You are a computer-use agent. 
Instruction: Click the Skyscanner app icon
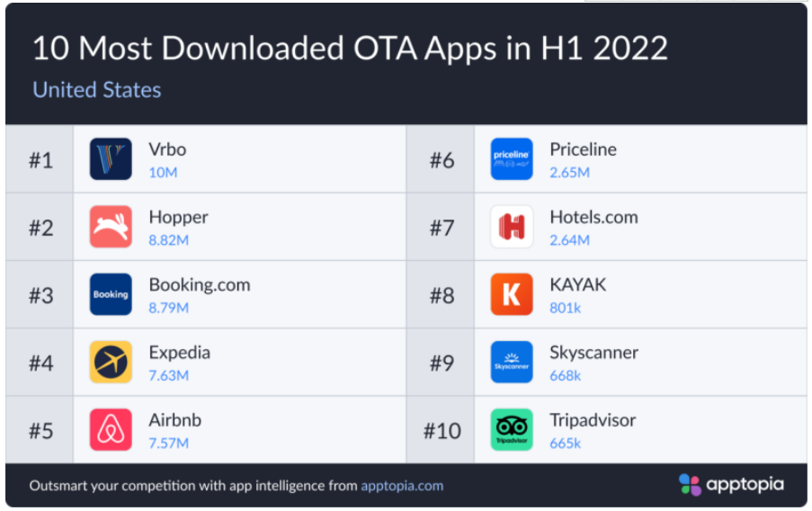[512, 362]
